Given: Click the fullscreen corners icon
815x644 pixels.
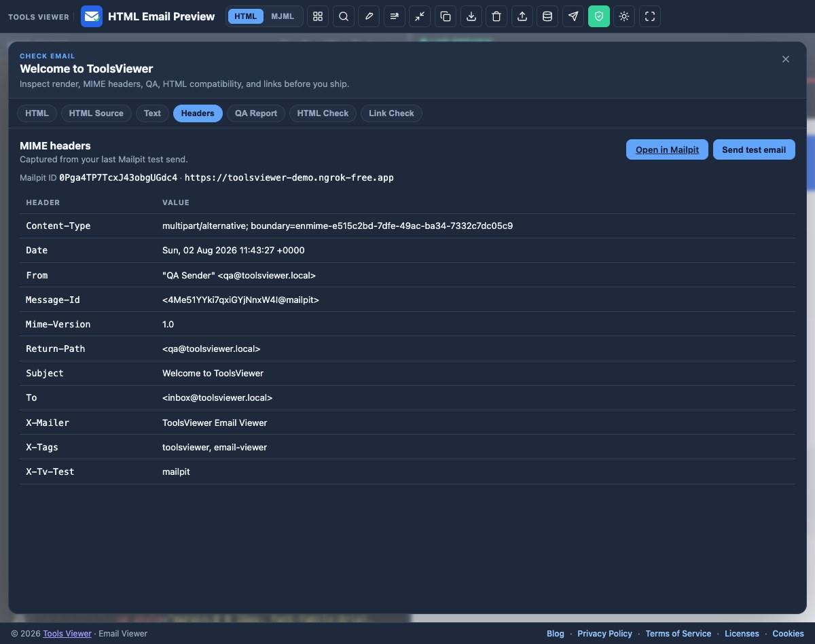Looking at the screenshot, I should click(650, 16).
